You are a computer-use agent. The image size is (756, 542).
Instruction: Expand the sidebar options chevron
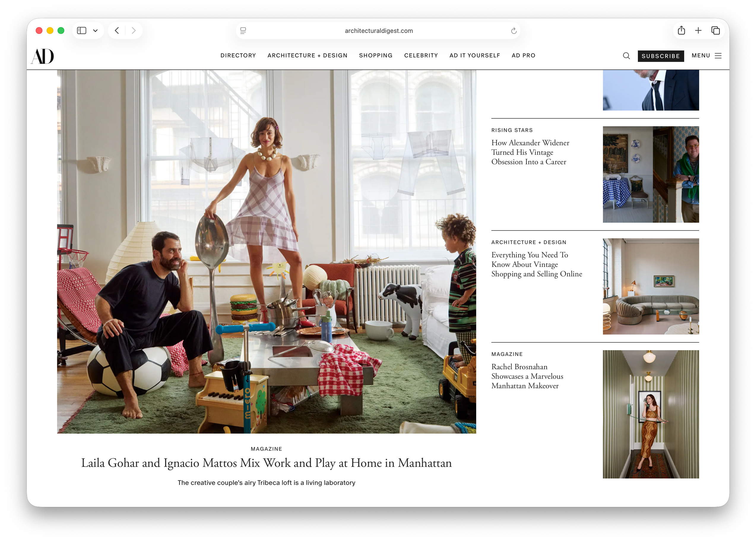click(95, 30)
